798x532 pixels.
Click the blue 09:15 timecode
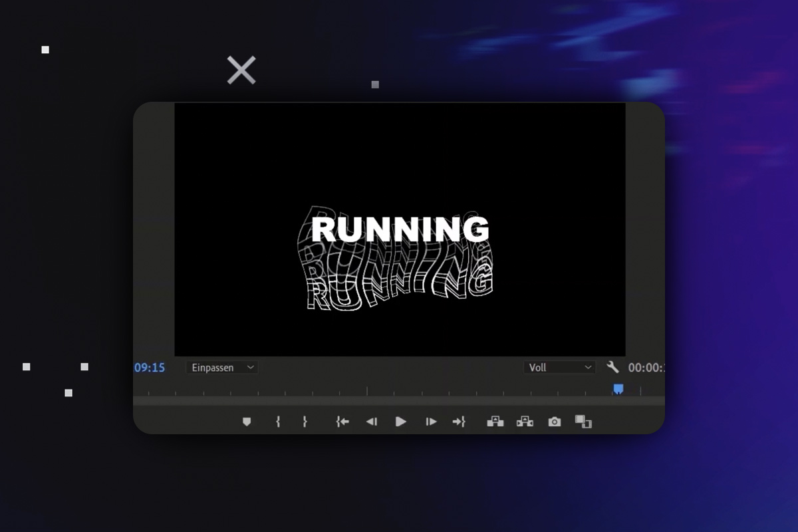tap(150, 368)
